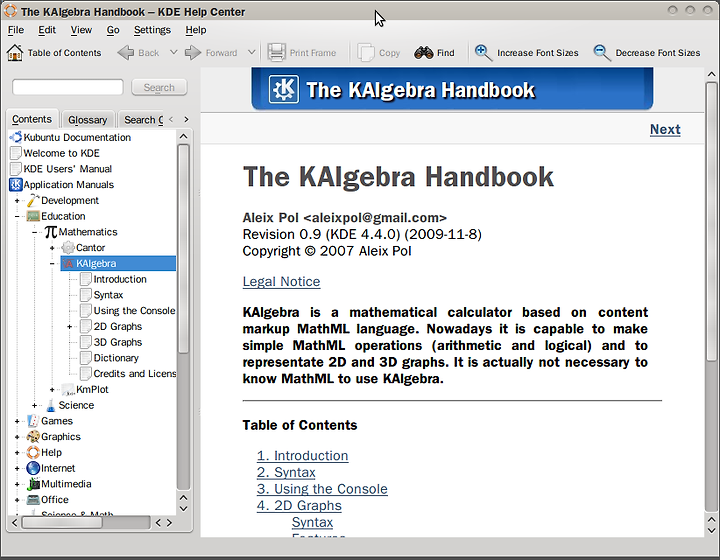Click the Mathematics pi icon
This screenshot has height=560, width=720.
51,232
